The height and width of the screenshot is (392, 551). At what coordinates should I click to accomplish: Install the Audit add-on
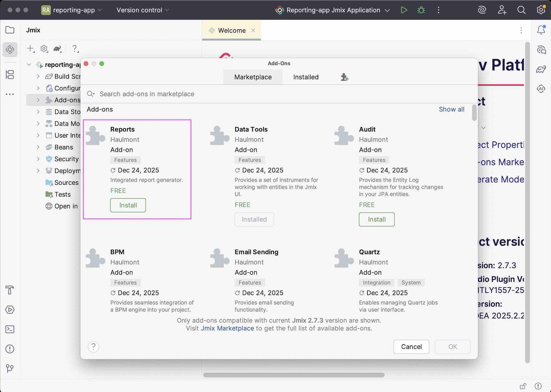pyautogui.click(x=377, y=219)
